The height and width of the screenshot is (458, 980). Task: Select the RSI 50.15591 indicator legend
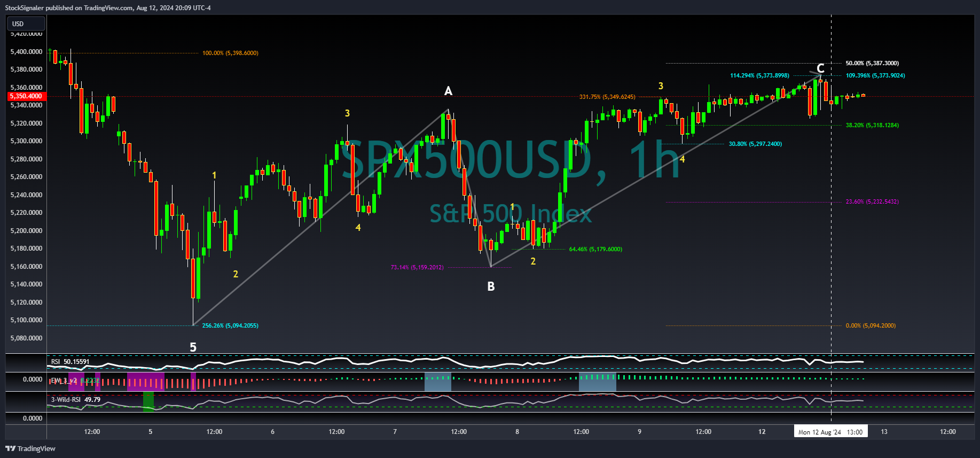tap(70, 362)
